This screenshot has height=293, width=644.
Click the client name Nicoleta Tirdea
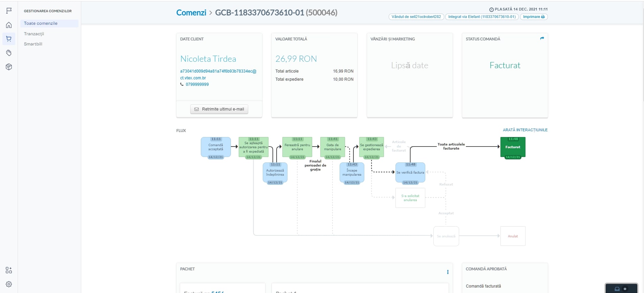208,59
